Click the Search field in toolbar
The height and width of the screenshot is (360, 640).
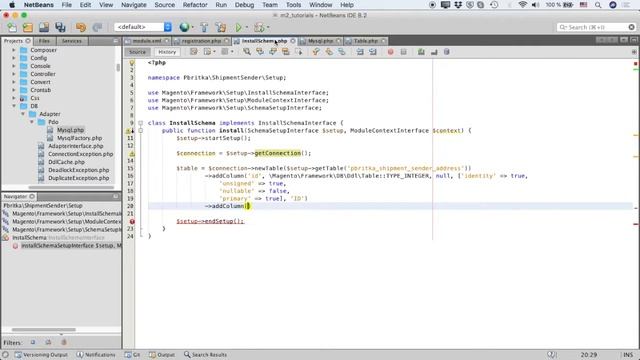coord(596,27)
